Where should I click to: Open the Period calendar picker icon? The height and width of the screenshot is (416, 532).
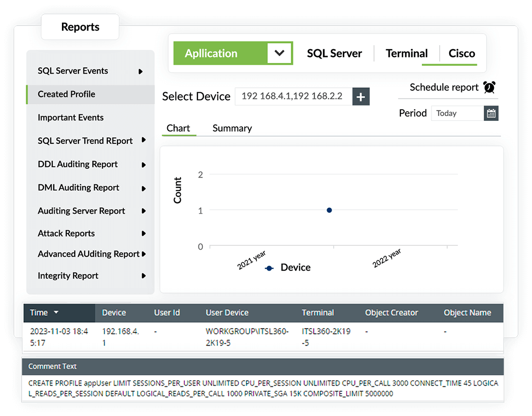pyautogui.click(x=491, y=113)
